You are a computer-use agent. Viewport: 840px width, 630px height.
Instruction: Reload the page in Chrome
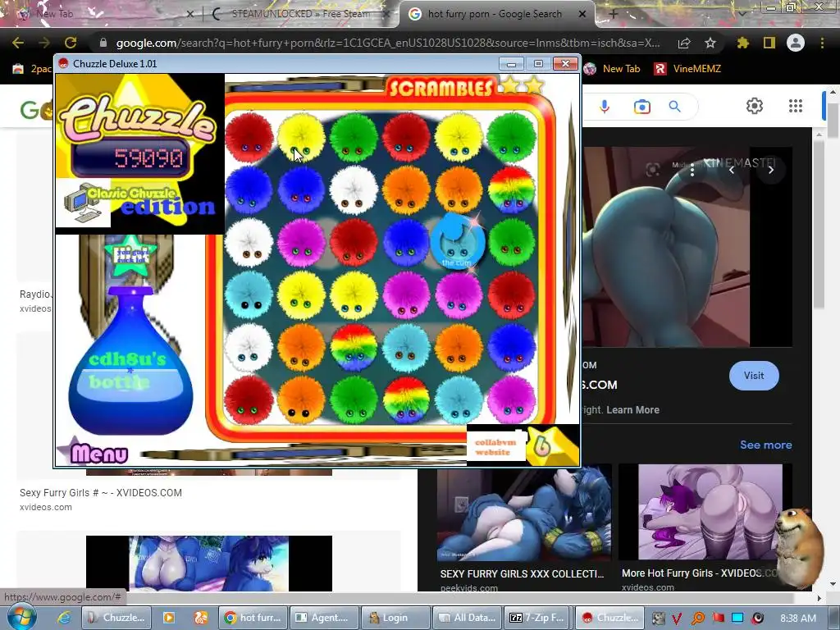coord(71,43)
